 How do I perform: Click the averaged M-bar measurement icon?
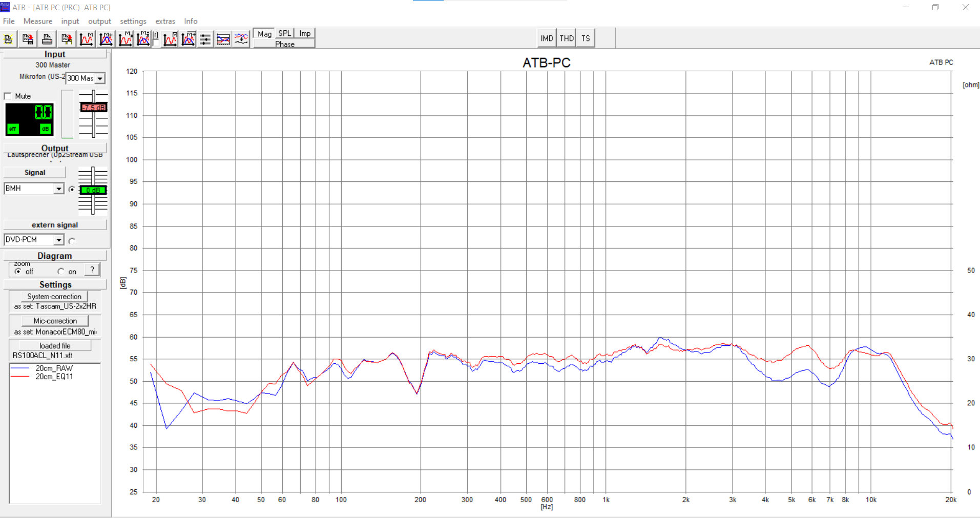pyautogui.click(x=170, y=39)
